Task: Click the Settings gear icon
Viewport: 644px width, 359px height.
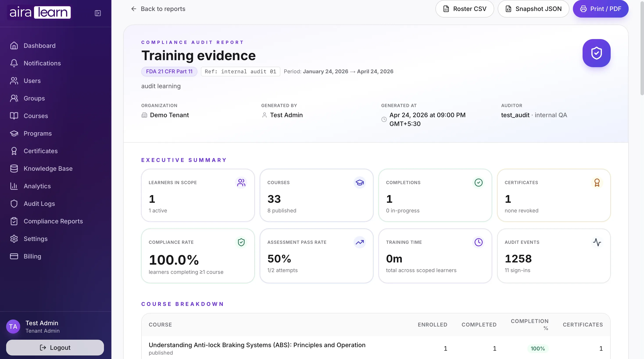Action: tap(14, 239)
